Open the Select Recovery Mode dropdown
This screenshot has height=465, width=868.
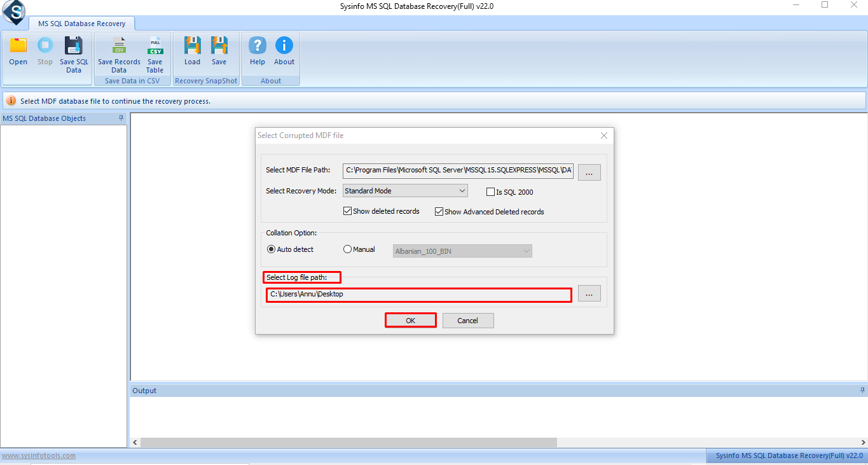[x=405, y=191]
